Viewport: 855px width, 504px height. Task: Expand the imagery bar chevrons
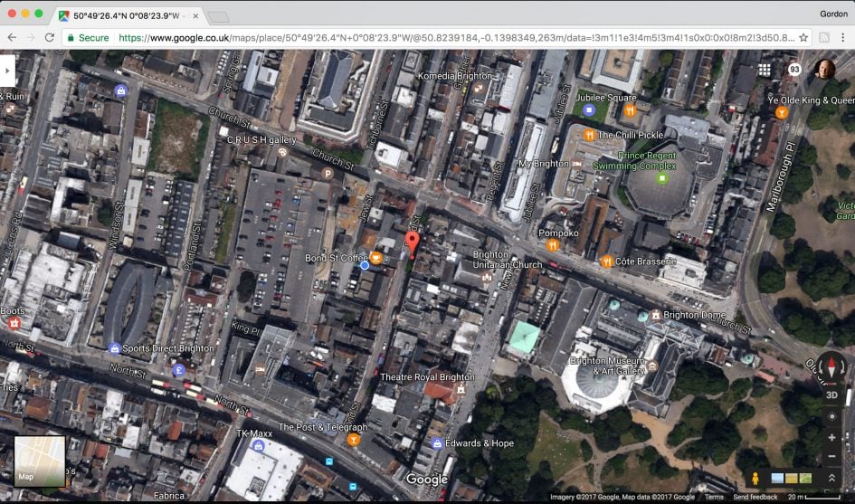coord(832,479)
